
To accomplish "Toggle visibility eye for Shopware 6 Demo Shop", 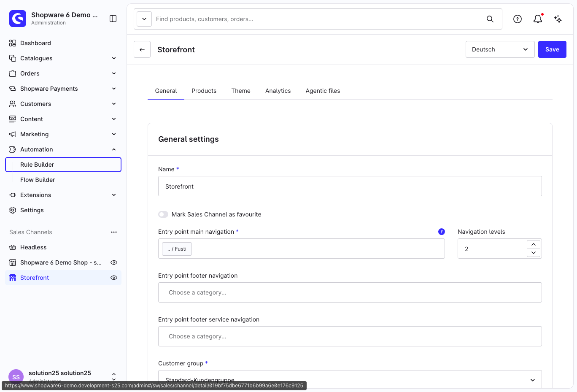I will [x=114, y=262].
